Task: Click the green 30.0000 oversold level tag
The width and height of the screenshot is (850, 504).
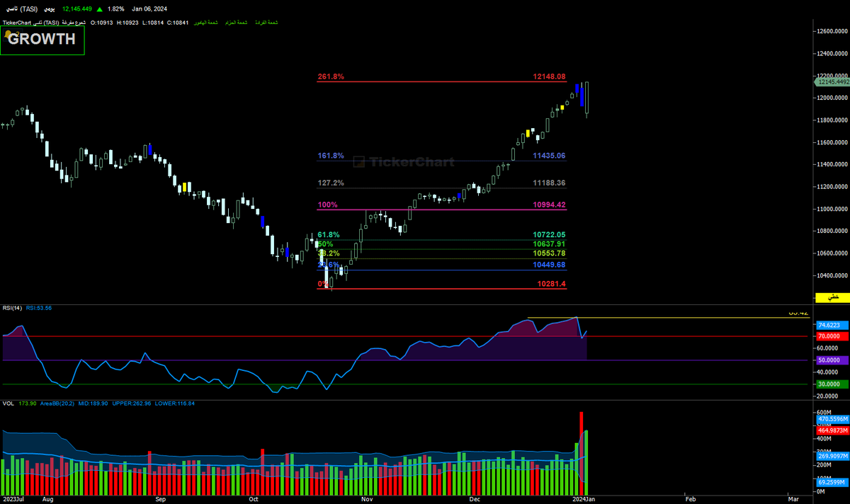Action: [832, 384]
